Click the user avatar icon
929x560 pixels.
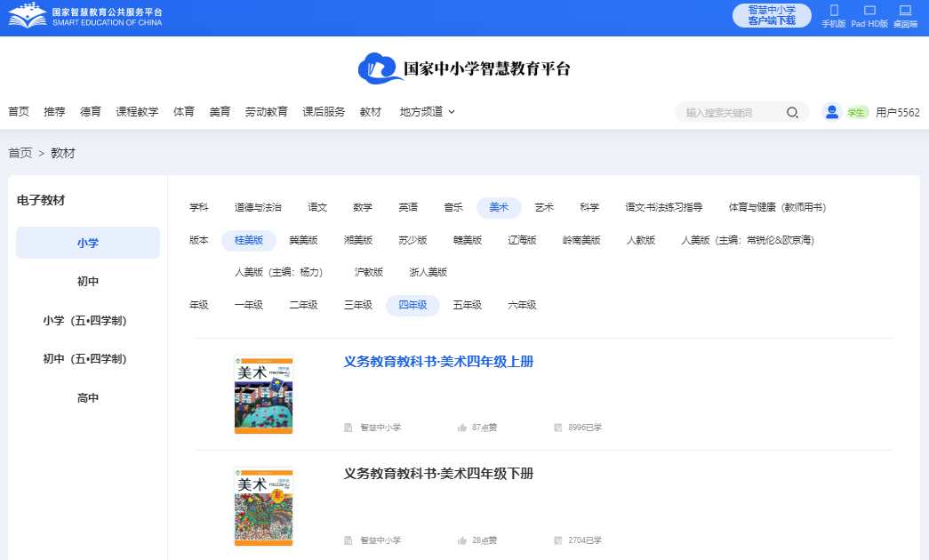pyautogui.click(x=832, y=112)
